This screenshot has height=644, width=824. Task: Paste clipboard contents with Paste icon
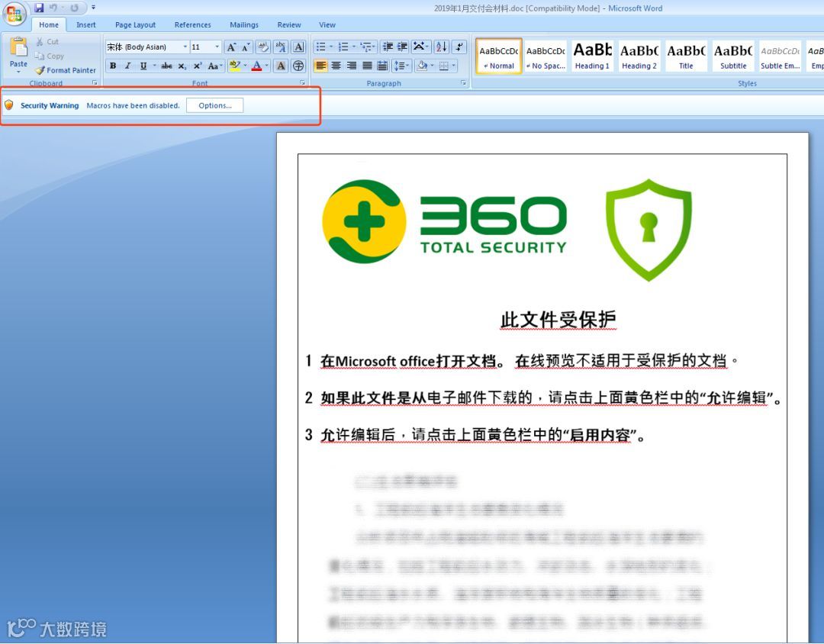pos(18,47)
